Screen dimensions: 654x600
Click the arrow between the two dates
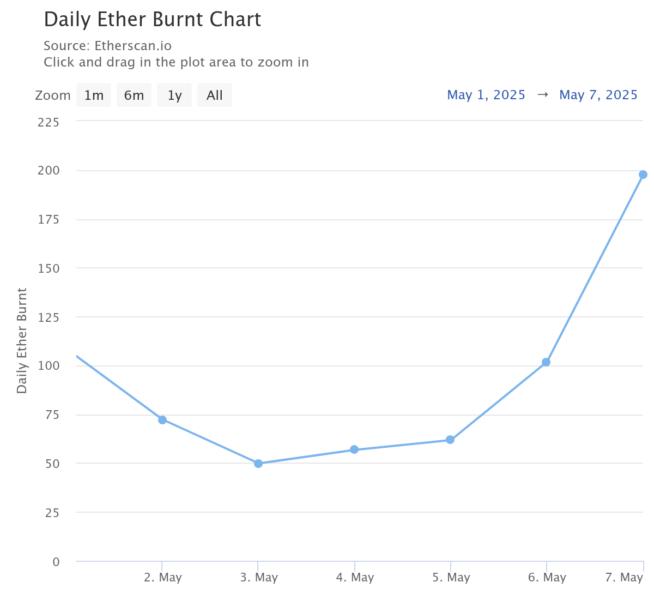tap(542, 95)
